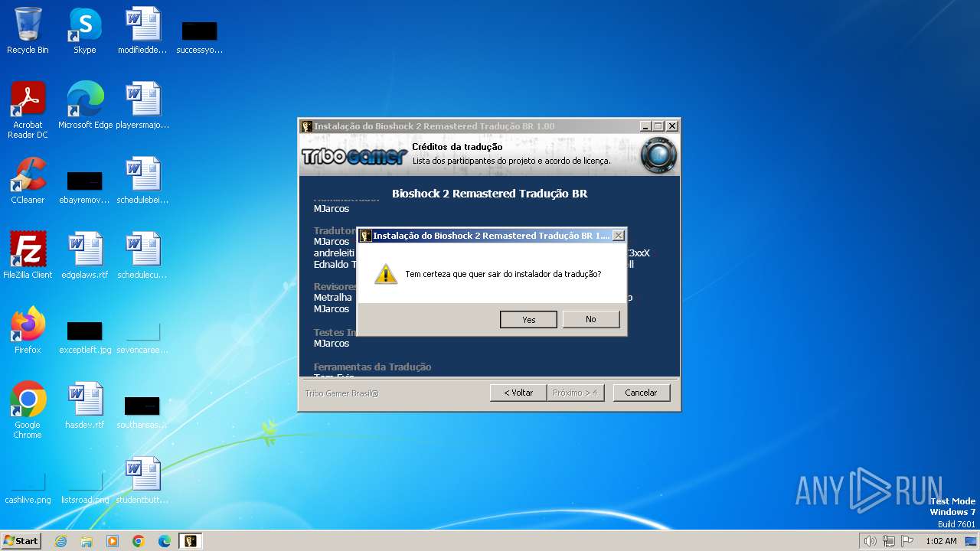
Task: Select the southareas file icon
Action: (x=142, y=412)
